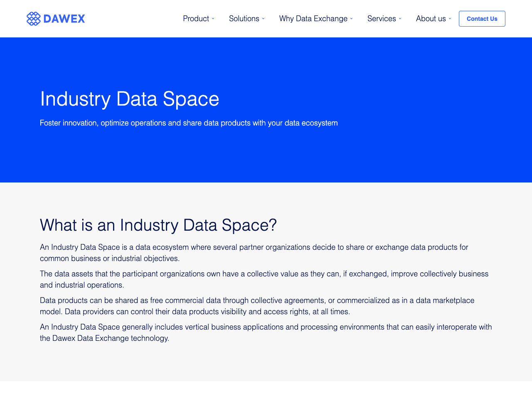Expand the chevron next to About us
The image size is (532, 399).
point(450,19)
